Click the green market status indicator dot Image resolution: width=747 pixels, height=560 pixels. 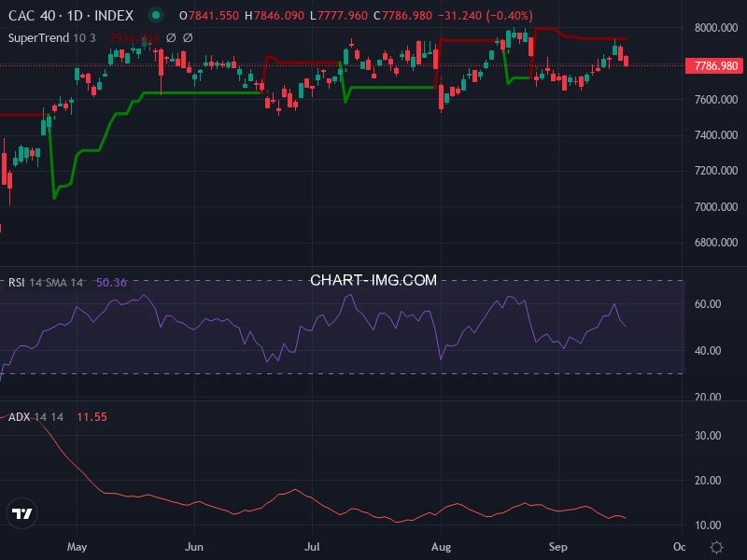pyautogui.click(x=156, y=16)
